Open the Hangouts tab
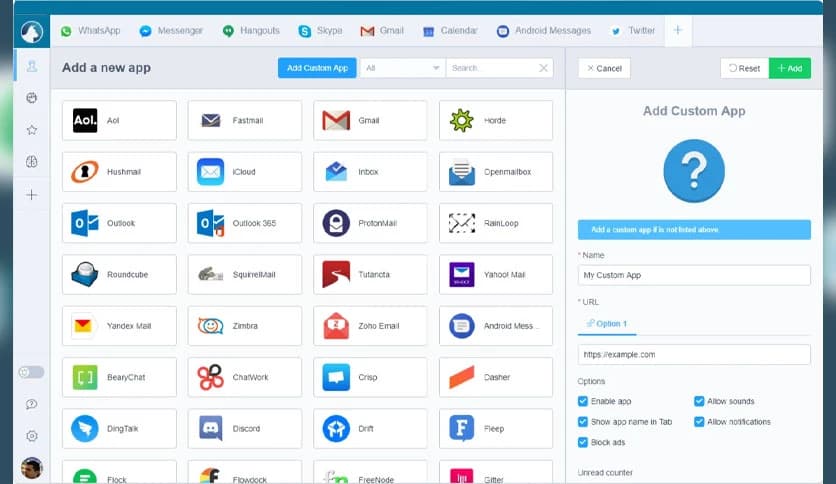The image size is (836, 484). click(x=251, y=31)
